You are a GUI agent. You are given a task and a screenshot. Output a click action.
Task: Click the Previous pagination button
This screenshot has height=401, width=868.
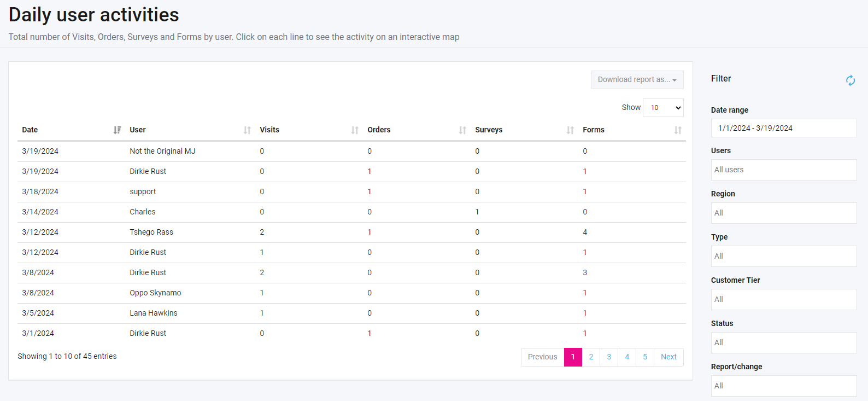[x=542, y=357]
